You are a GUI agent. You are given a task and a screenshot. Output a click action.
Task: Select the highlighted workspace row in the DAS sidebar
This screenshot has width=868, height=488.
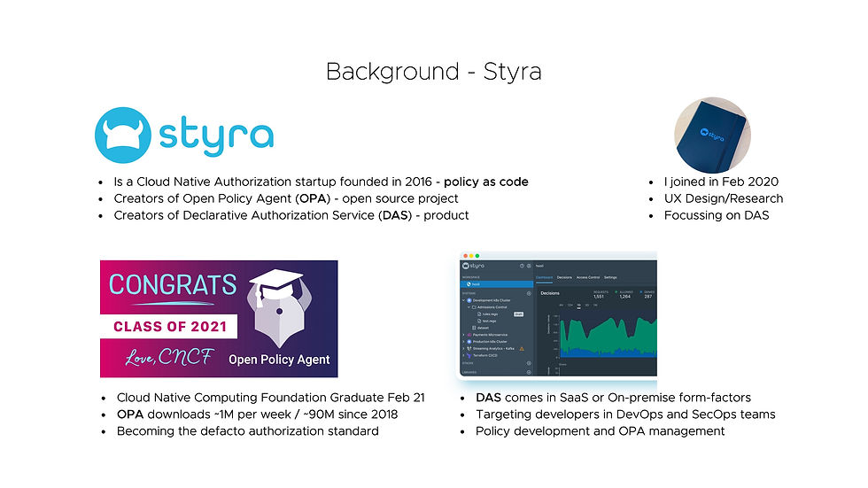click(x=497, y=283)
